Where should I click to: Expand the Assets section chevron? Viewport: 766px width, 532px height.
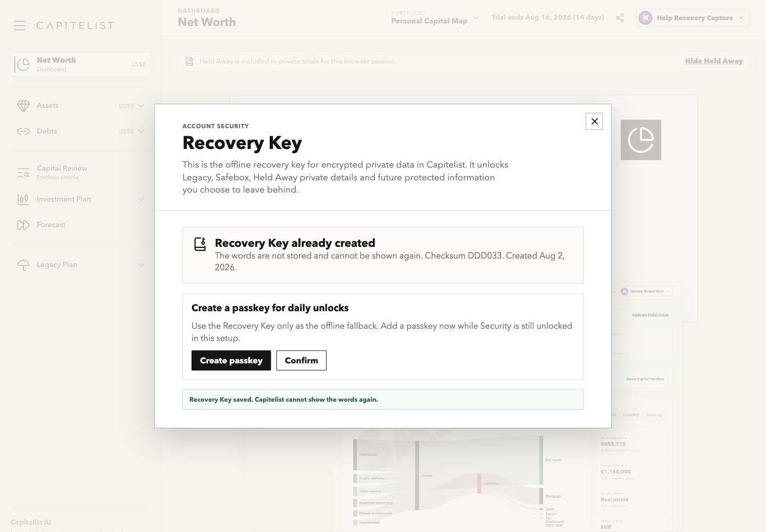point(141,106)
